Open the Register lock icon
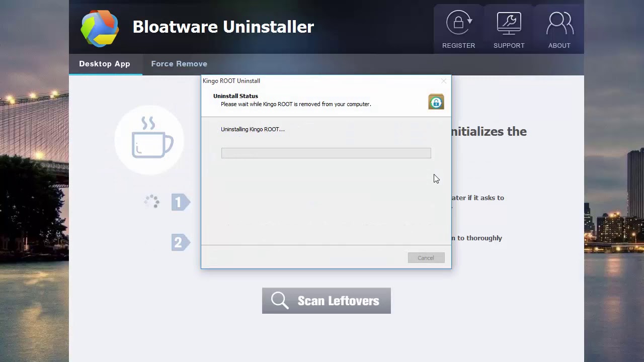644x362 pixels. coord(458,23)
